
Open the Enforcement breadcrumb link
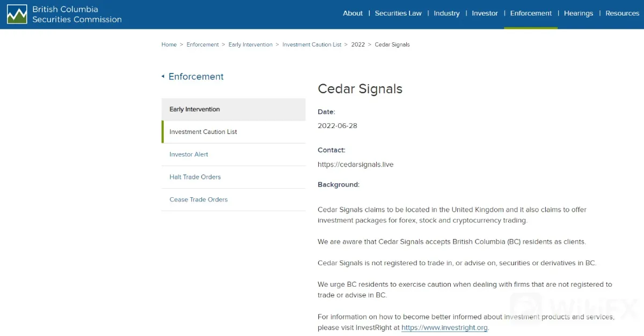tap(202, 44)
